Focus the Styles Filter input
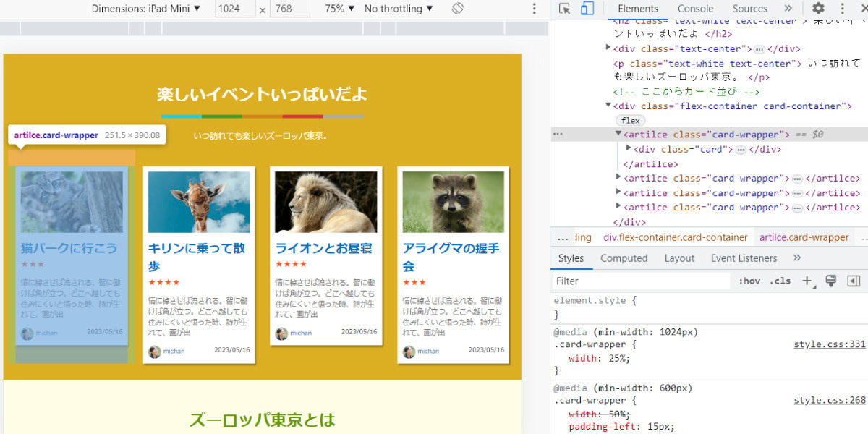 tap(642, 281)
